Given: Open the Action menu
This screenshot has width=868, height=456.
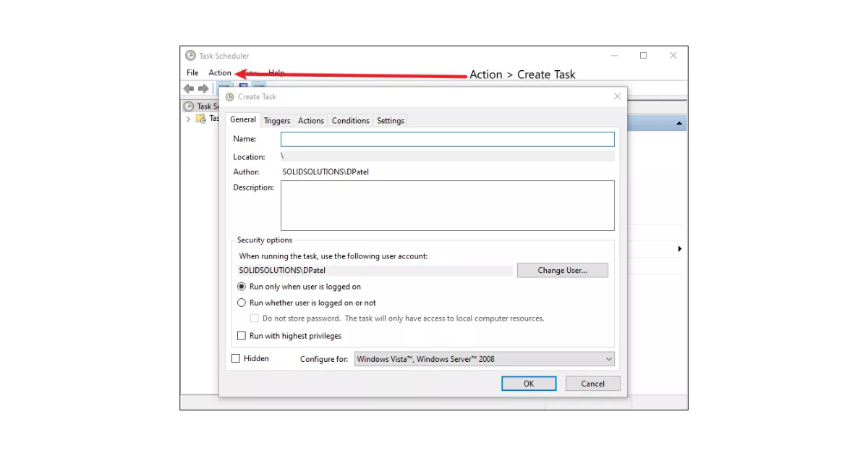Looking at the screenshot, I should pyautogui.click(x=220, y=72).
